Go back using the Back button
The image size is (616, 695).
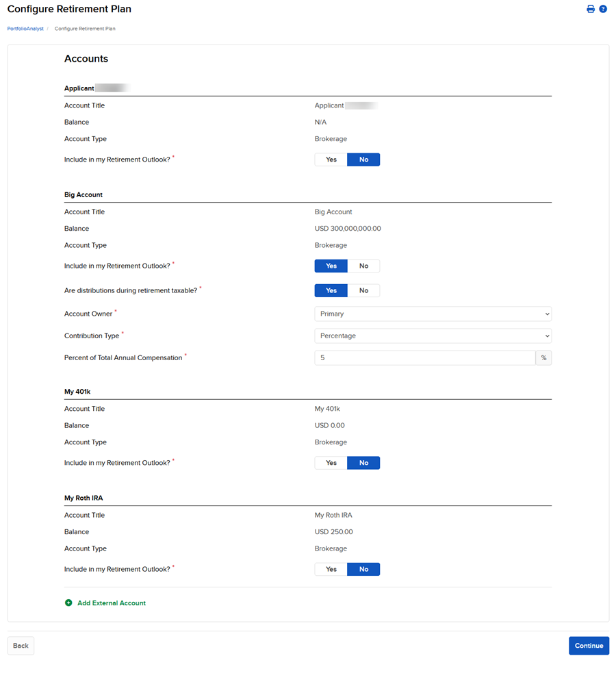point(21,646)
